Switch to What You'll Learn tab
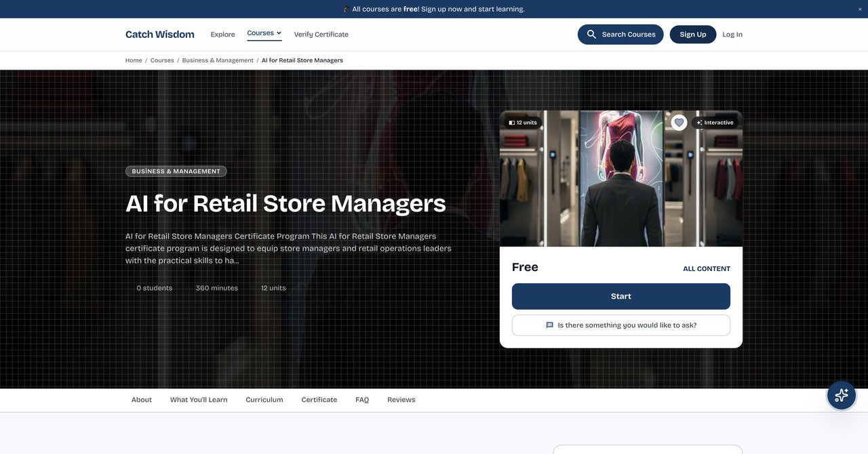The width and height of the screenshot is (868, 454). click(x=199, y=400)
